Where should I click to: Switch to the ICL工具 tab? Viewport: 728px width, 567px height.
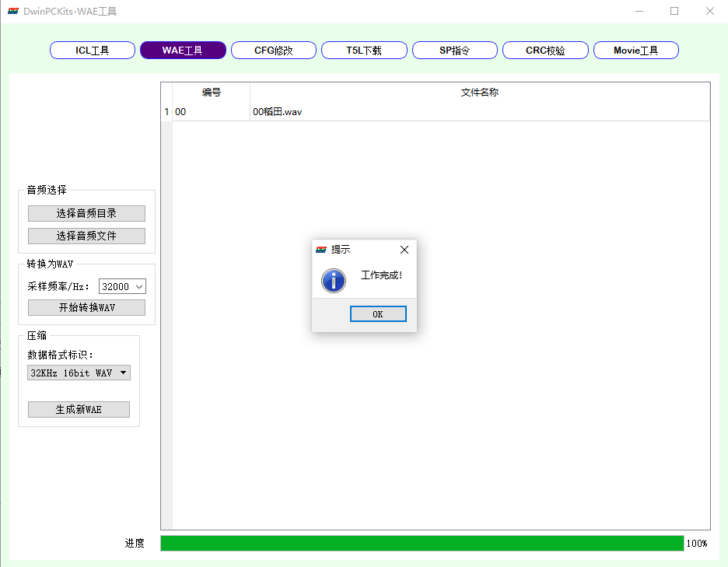point(93,51)
